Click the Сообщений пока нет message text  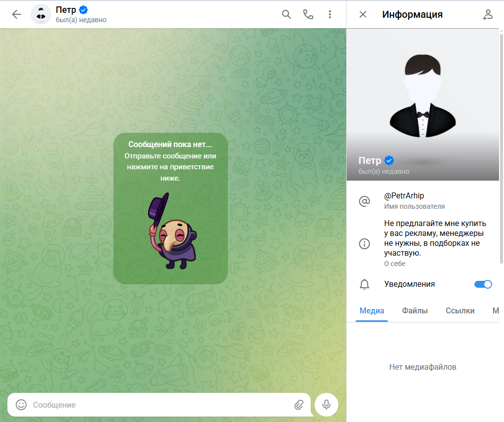[x=170, y=145]
